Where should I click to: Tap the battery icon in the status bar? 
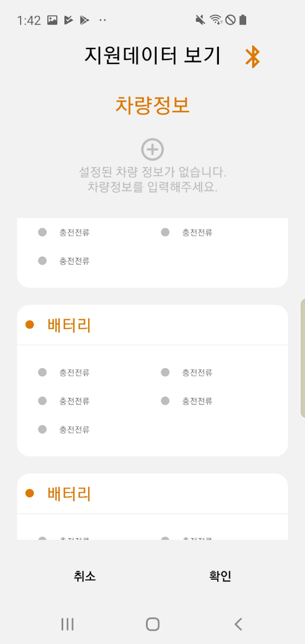click(x=243, y=20)
